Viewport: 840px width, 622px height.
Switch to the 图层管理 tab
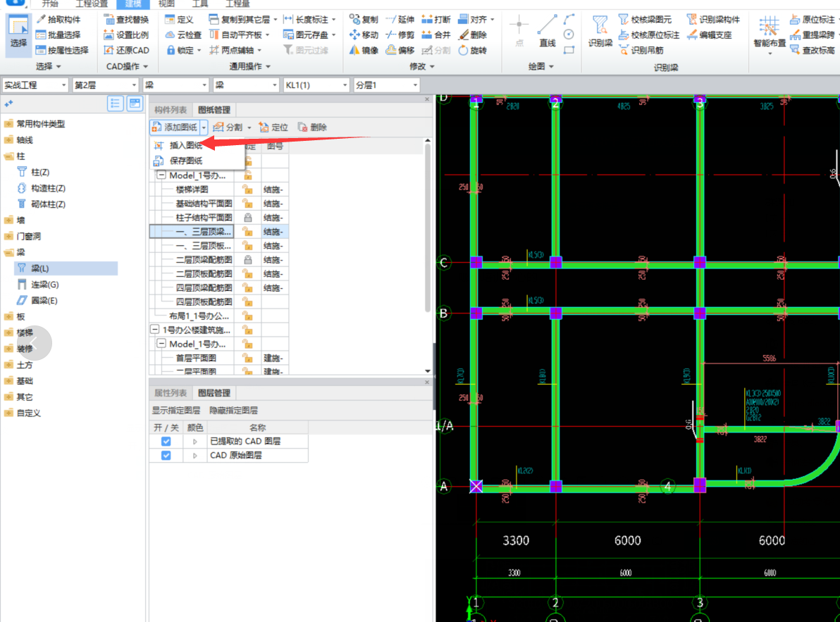click(214, 393)
